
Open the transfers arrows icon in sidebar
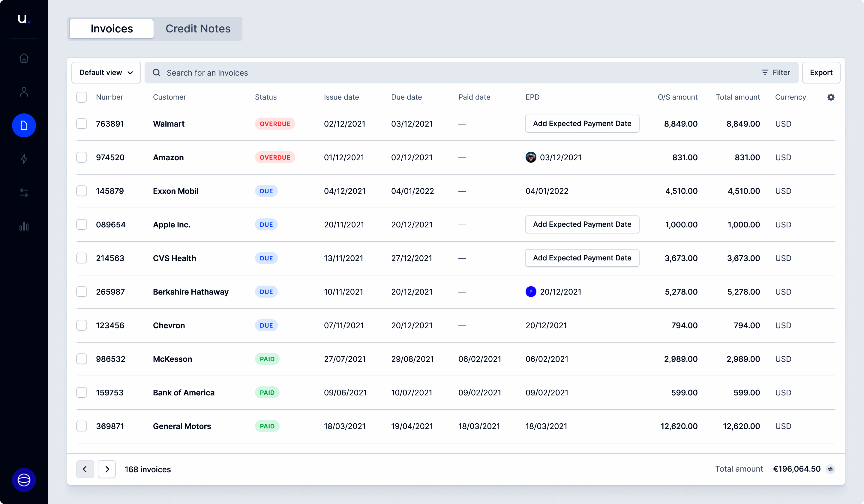(24, 192)
